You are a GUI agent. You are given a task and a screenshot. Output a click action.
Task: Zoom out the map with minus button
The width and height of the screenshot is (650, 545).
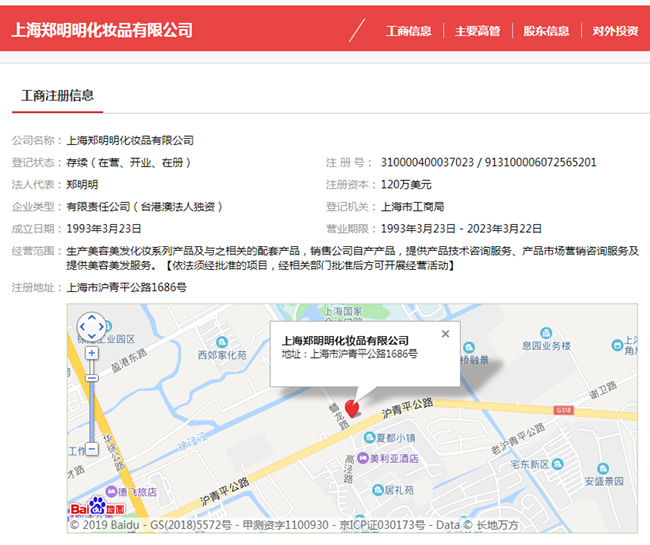click(x=92, y=449)
